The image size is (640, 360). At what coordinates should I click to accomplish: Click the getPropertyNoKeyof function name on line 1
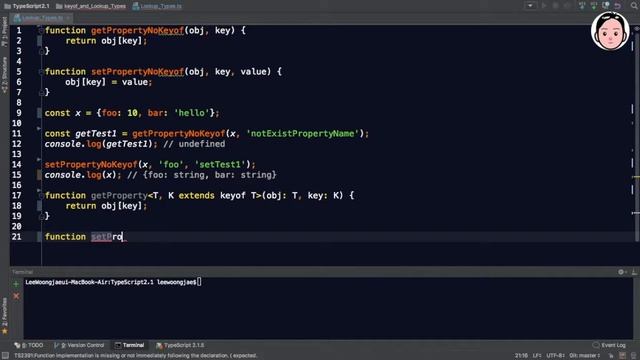137,31
